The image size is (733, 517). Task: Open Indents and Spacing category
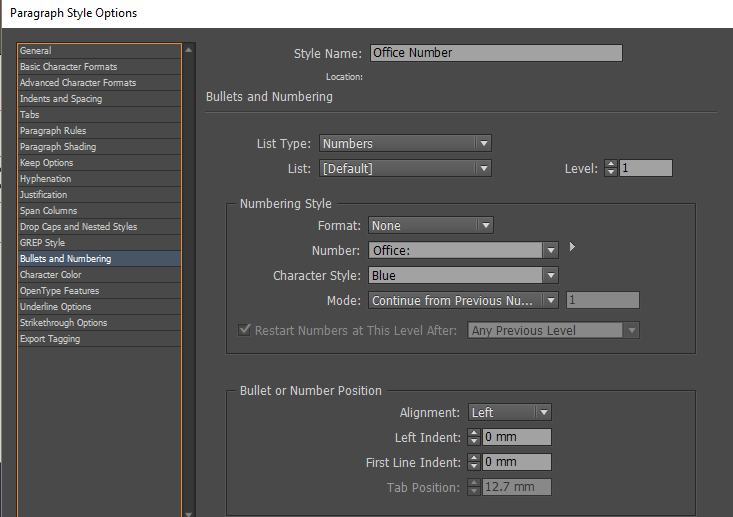(x=100, y=99)
